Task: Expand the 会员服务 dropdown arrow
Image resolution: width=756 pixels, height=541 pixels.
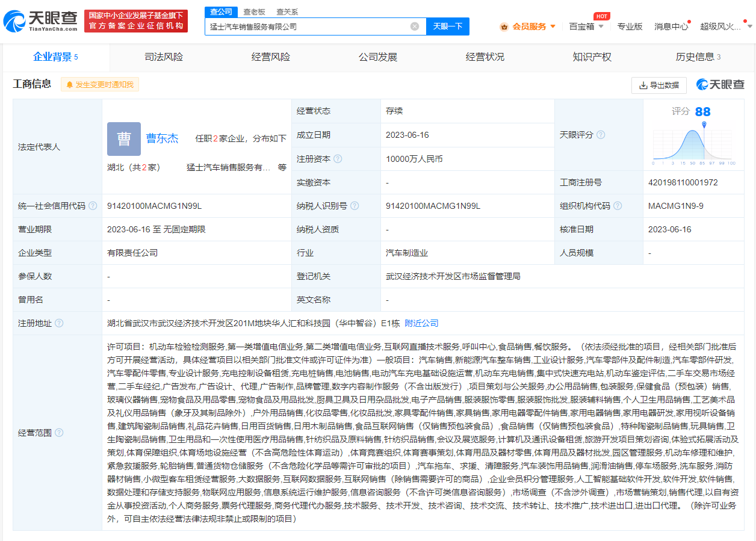Action: pos(553,26)
